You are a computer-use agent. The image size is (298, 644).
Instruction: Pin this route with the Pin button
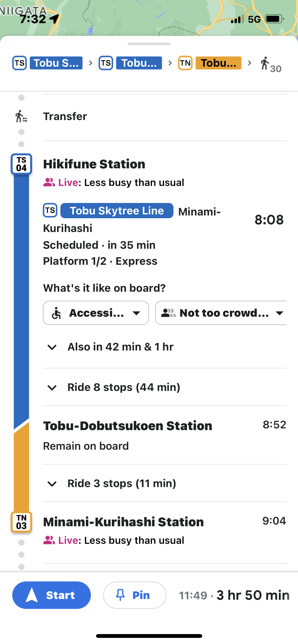135,595
